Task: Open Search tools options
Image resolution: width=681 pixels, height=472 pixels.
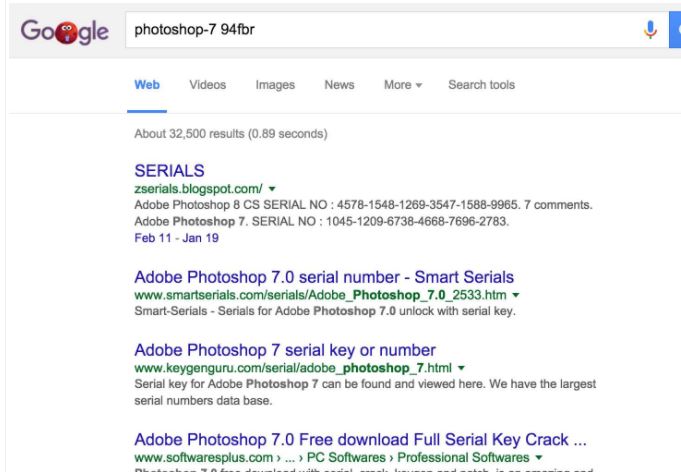Action: pyautogui.click(x=481, y=85)
